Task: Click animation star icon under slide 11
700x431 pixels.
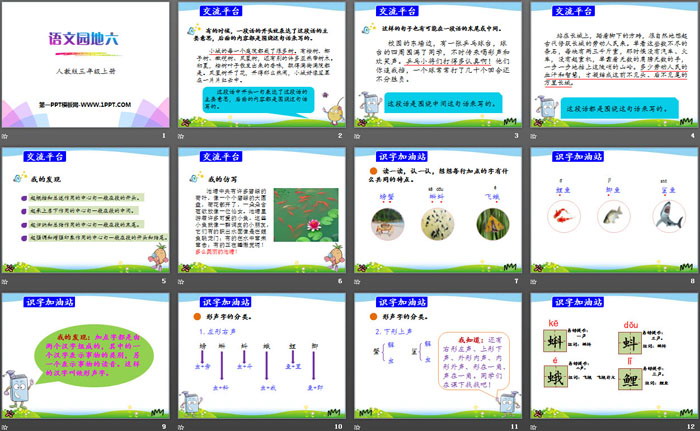Action: tap(357, 427)
